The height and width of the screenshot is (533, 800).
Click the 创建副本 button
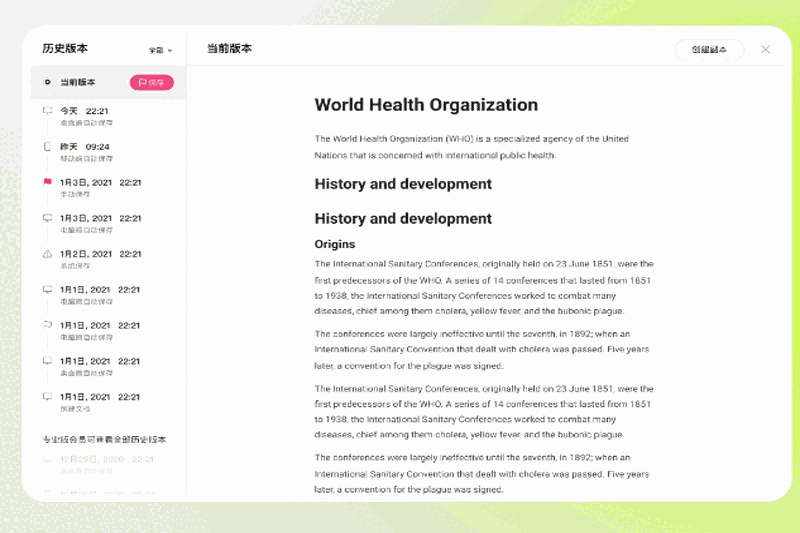(709, 49)
